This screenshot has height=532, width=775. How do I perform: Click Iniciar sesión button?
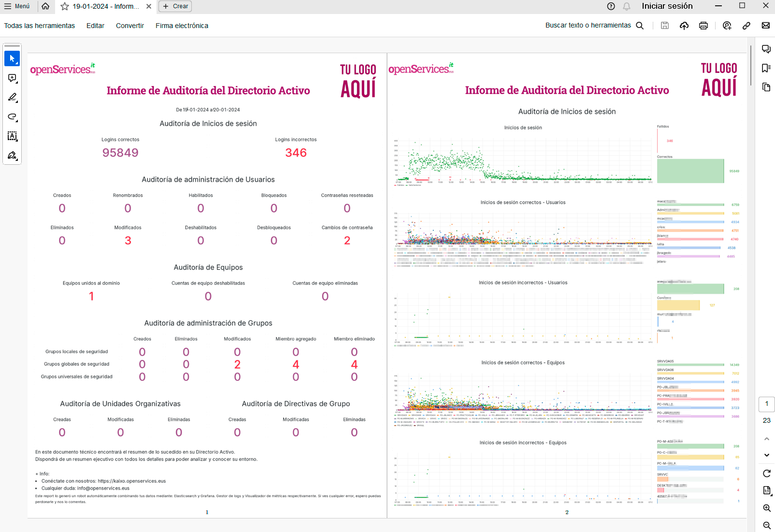coord(667,6)
